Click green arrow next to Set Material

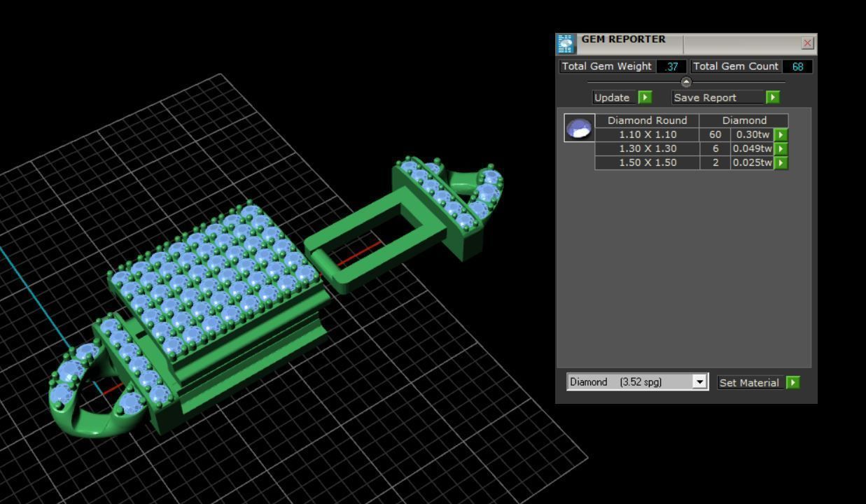coord(792,382)
